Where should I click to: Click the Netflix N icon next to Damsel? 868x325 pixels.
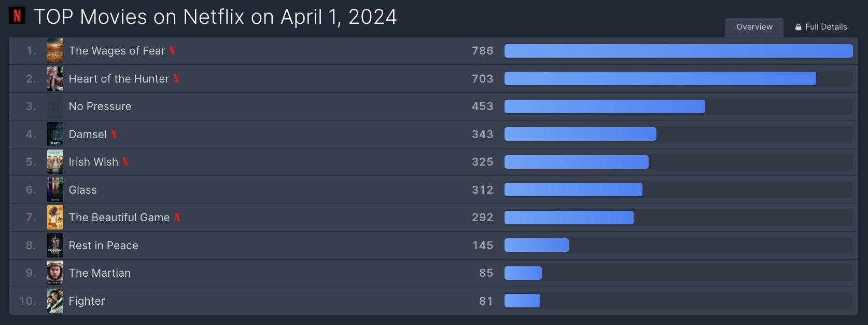coord(114,134)
